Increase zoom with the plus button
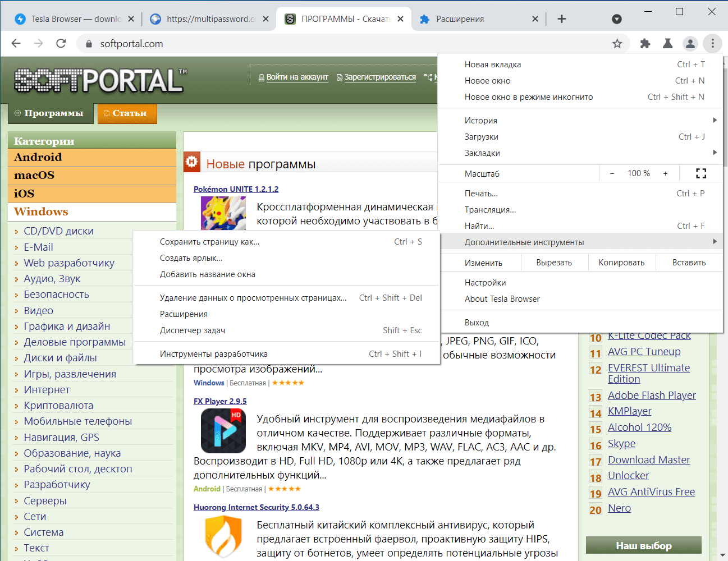This screenshot has width=728, height=561. pyautogui.click(x=665, y=173)
